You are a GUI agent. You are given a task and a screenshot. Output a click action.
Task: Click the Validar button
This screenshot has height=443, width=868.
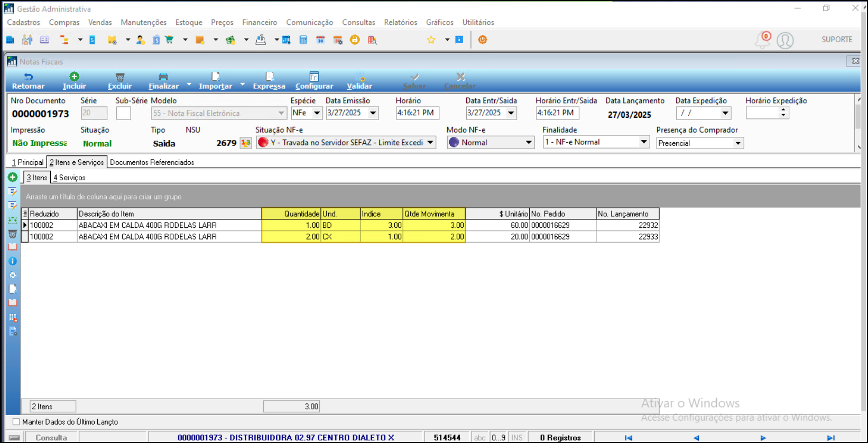[359, 81]
